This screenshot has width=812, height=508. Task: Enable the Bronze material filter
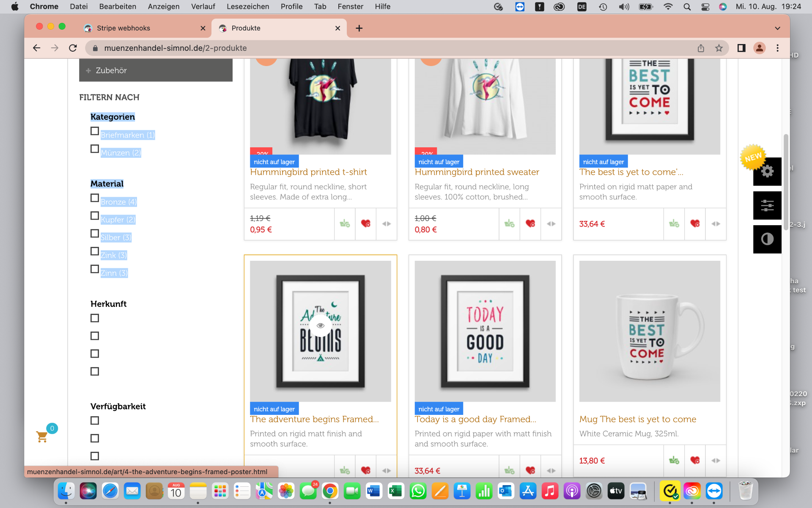[x=95, y=198]
